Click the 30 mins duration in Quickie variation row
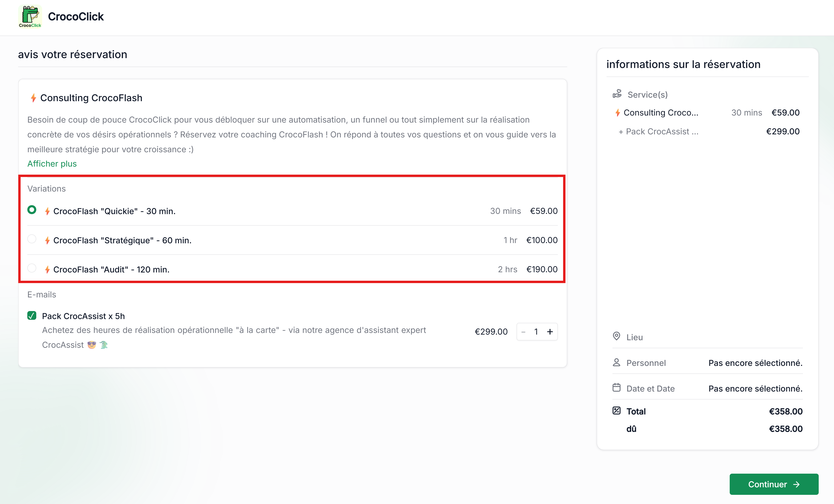 click(x=505, y=211)
